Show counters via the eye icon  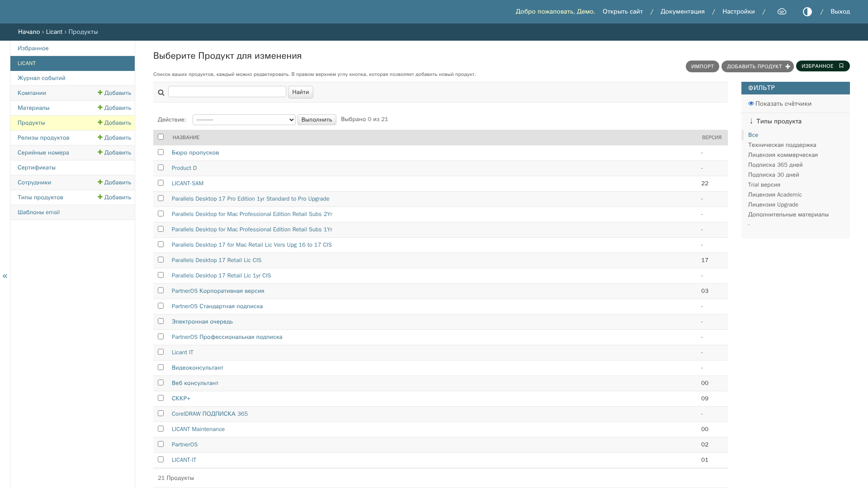pos(751,103)
